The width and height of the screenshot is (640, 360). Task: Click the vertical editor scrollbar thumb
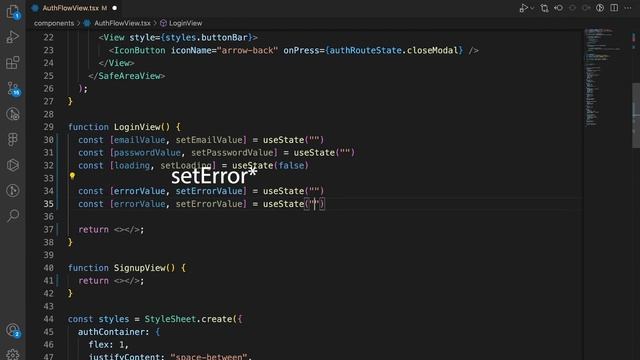pos(636,116)
